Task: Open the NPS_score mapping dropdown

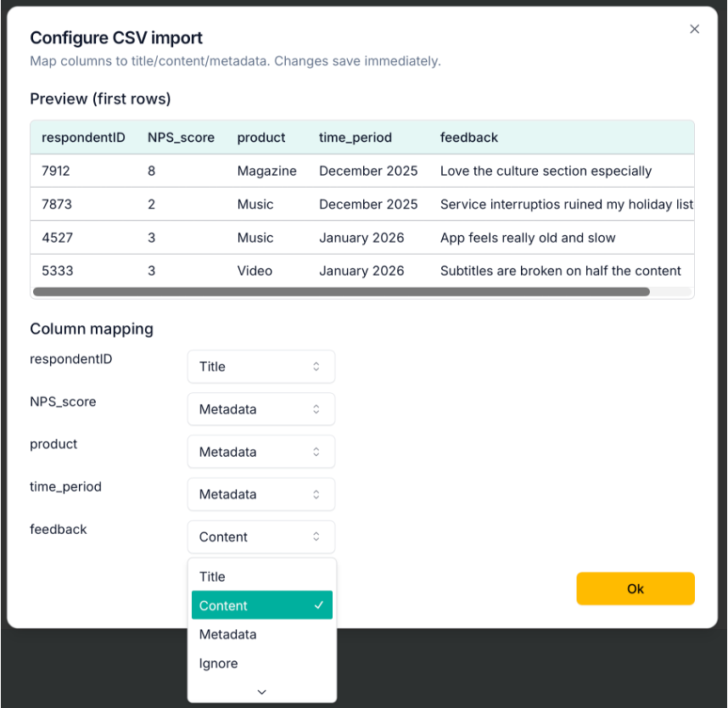Action: click(260, 408)
